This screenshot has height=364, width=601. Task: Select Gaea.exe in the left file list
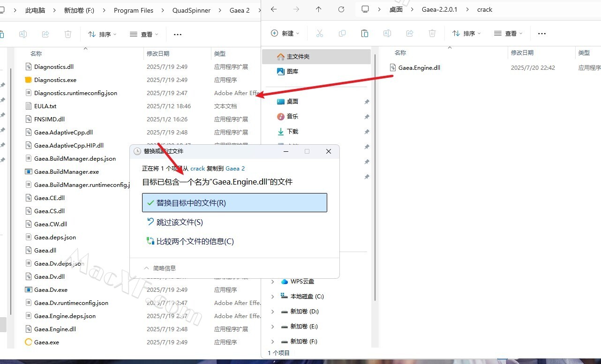coord(46,342)
